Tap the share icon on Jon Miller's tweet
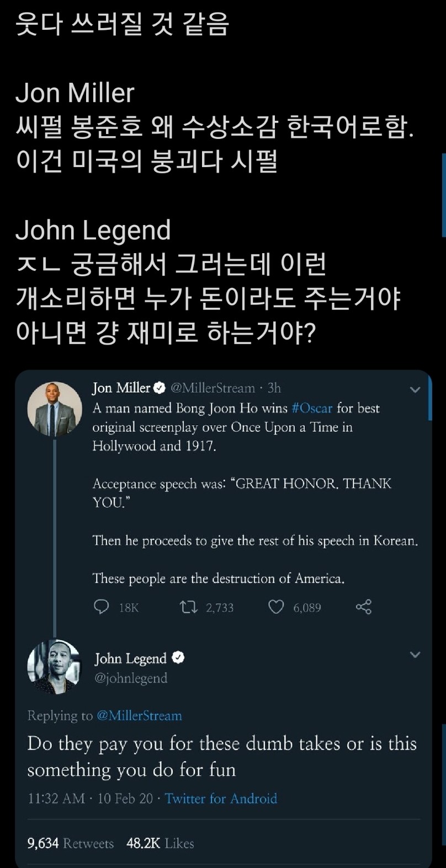 pyautogui.click(x=364, y=607)
